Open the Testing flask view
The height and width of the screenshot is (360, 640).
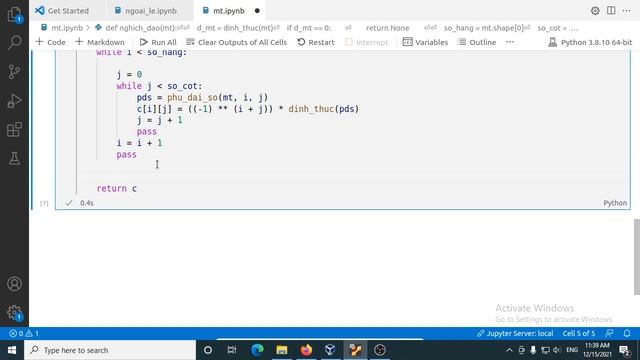(x=14, y=158)
